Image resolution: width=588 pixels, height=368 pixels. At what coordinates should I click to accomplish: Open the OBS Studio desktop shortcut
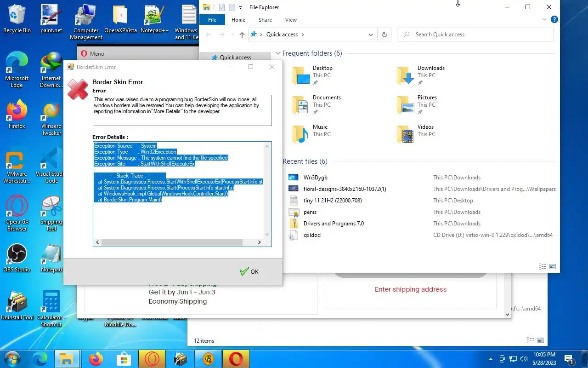[17, 259]
